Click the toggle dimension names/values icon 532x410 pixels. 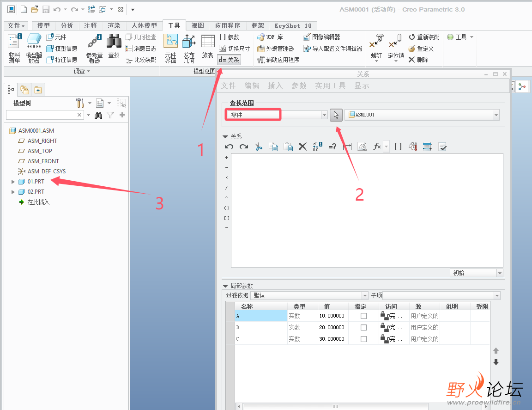[x=317, y=147]
